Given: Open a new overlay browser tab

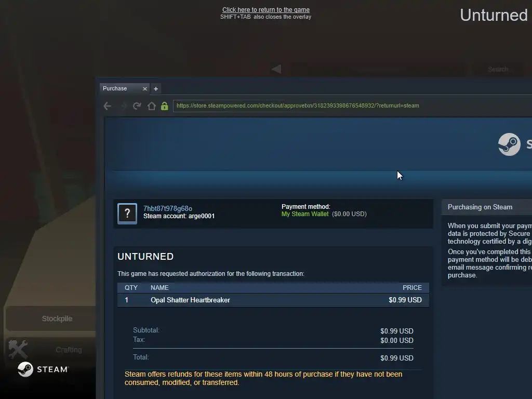Looking at the screenshot, I should pos(156,89).
